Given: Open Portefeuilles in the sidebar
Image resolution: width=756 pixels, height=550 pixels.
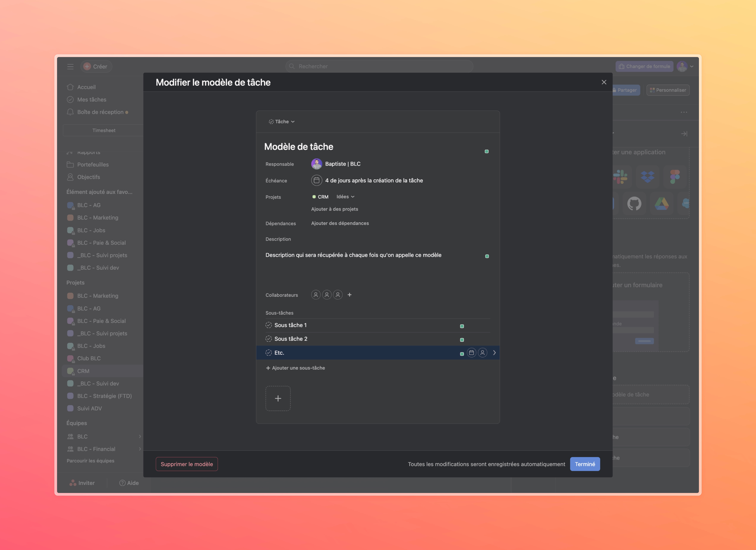Looking at the screenshot, I should 88,165.
